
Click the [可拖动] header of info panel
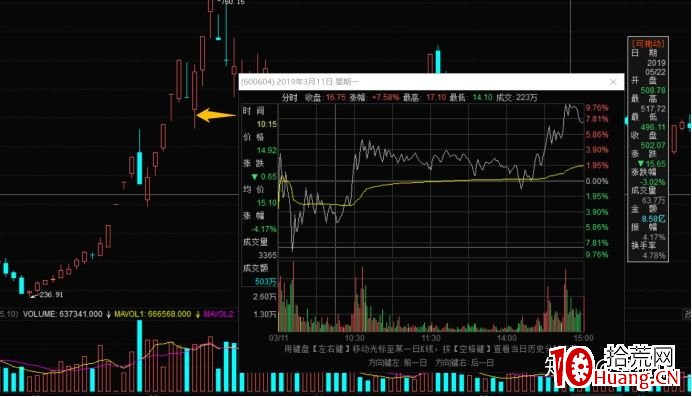pos(648,43)
